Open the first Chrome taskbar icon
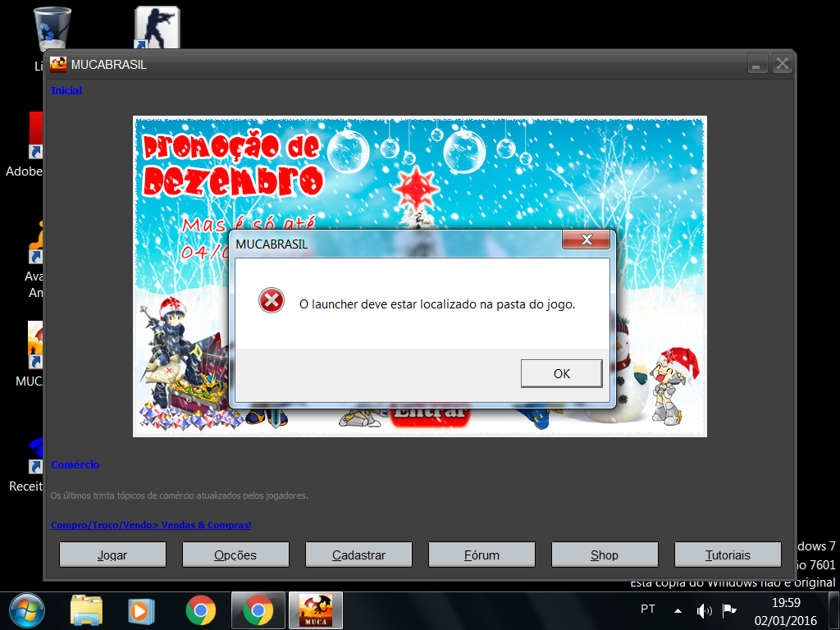The image size is (840, 630). click(200, 610)
